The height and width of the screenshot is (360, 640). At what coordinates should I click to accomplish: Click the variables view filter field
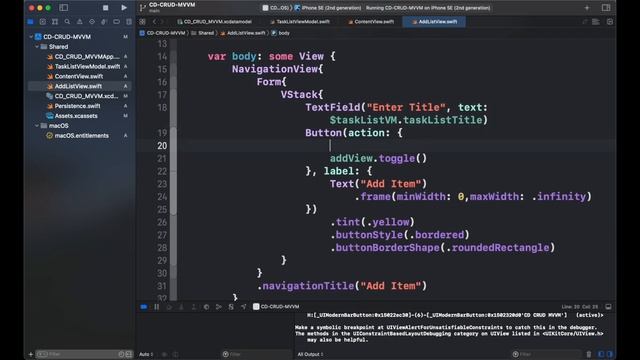pos(256,354)
